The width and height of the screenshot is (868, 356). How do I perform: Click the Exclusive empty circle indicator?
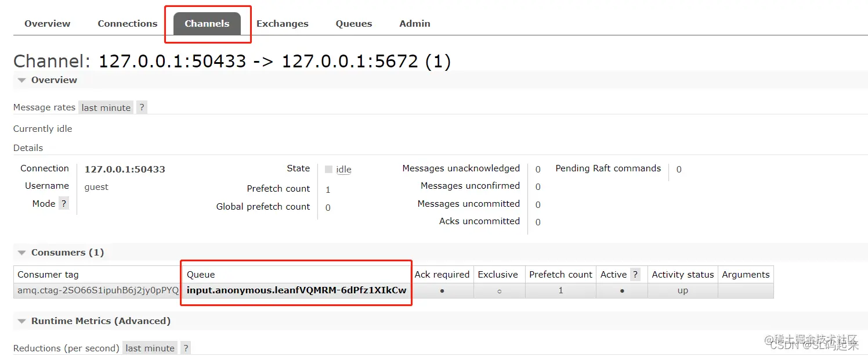coord(499,291)
